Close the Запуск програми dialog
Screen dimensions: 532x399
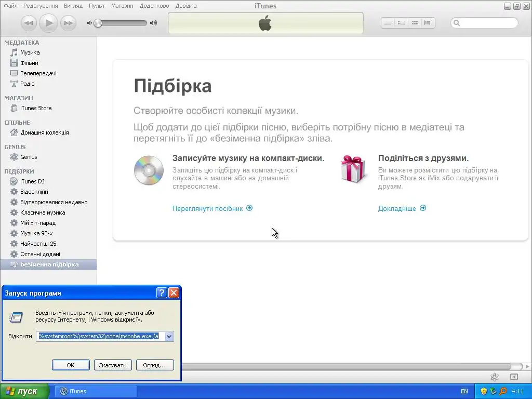[174, 293]
